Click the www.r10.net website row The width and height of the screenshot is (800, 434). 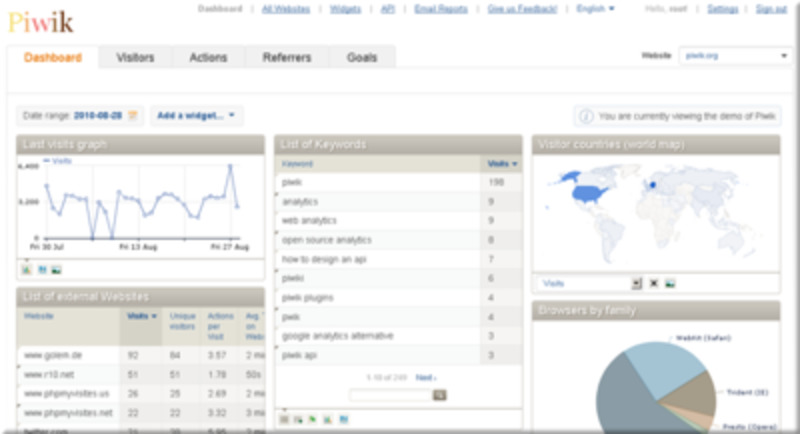(x=141, y=374)
